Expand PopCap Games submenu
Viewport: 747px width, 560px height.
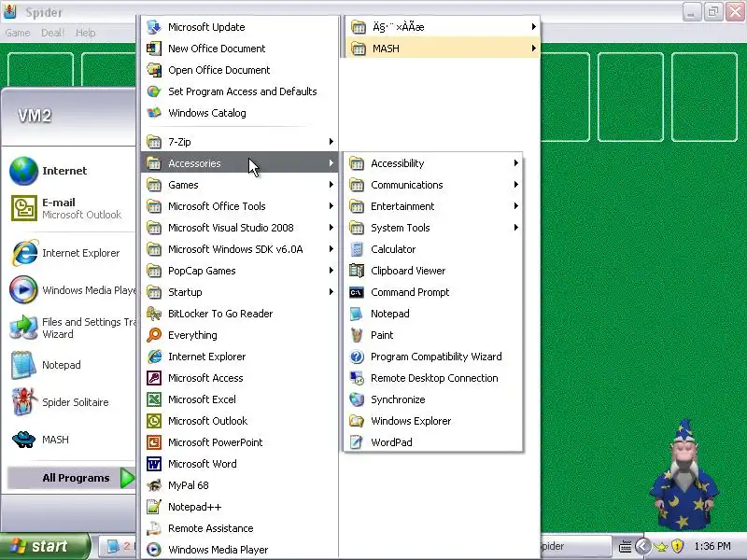(x=239, y=271)
